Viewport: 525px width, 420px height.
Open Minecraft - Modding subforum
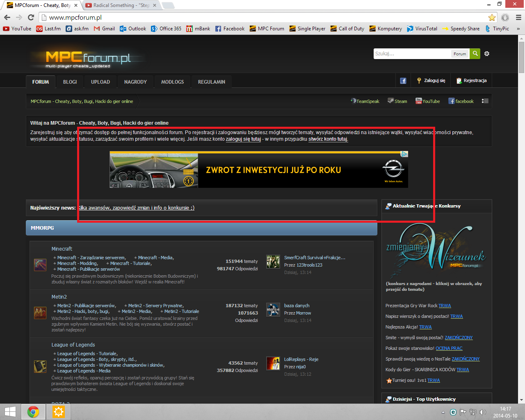click(x=77, y=263)
